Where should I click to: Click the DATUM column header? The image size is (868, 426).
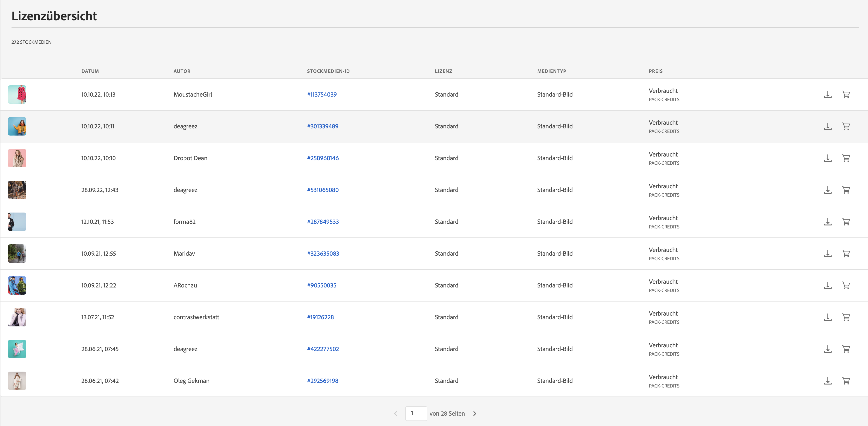click(x=90, y=71)
